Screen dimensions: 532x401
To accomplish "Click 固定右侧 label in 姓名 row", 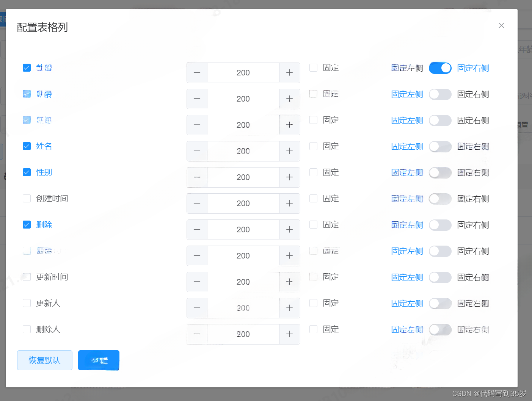I will click(x=473, y=147).
